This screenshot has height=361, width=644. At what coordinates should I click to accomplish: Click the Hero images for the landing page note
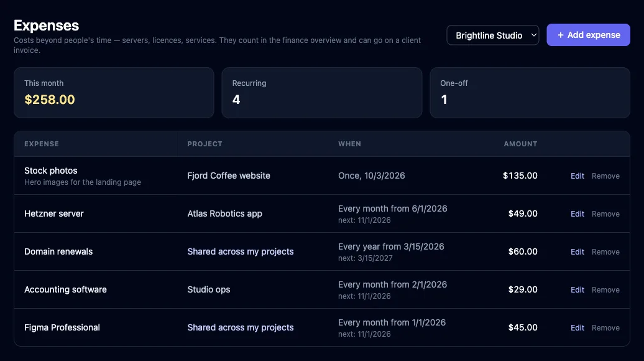pos(83,182)
